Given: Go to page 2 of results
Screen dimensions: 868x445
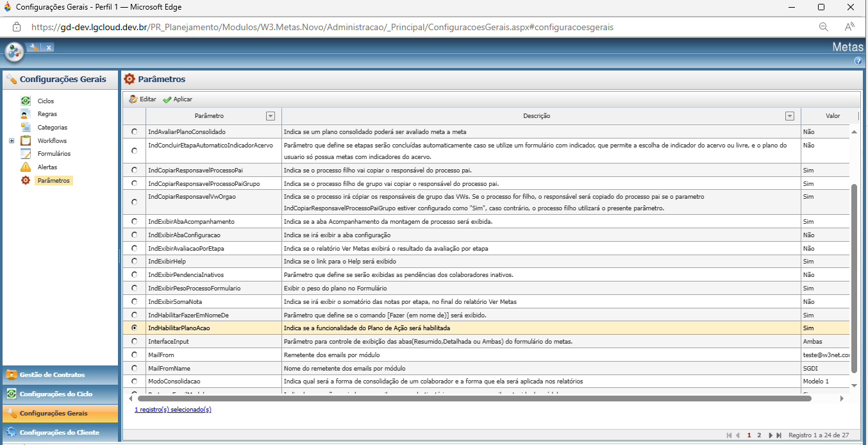Looking at the screenshot, I should click(759, 435).
